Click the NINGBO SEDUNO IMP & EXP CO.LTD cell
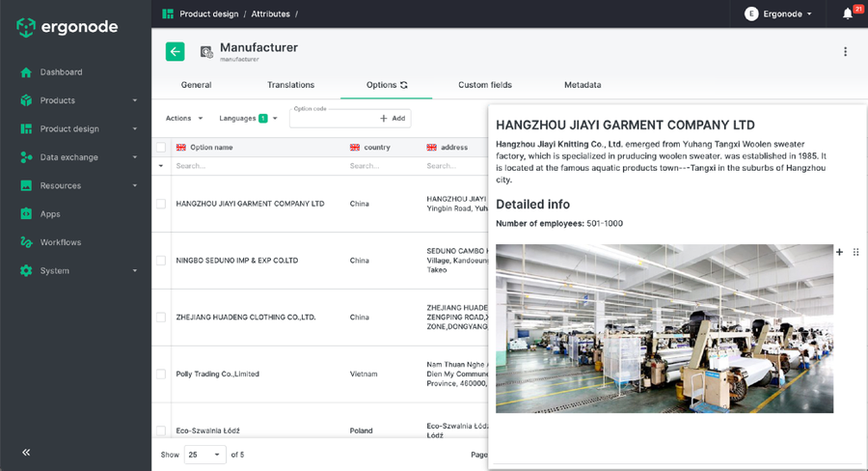The height and width of the screenshot is (471, 868). [237, 261]
